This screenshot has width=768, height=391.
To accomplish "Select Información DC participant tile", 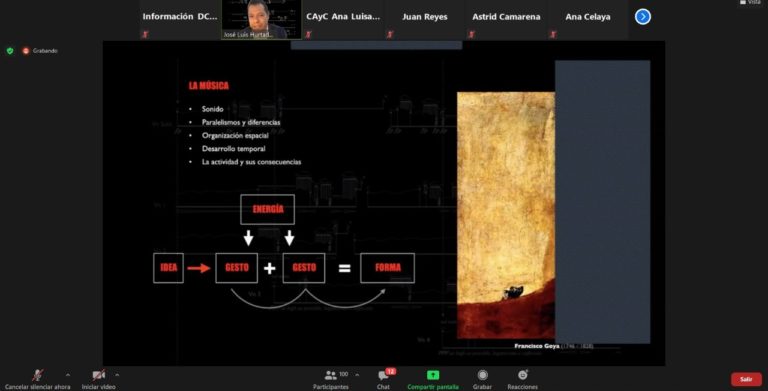I will coord(180,20).
